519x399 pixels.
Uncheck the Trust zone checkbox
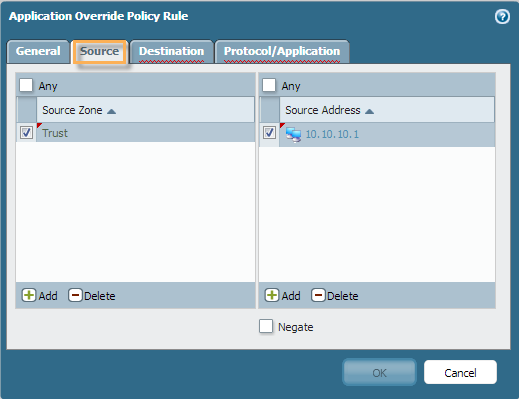26,133
